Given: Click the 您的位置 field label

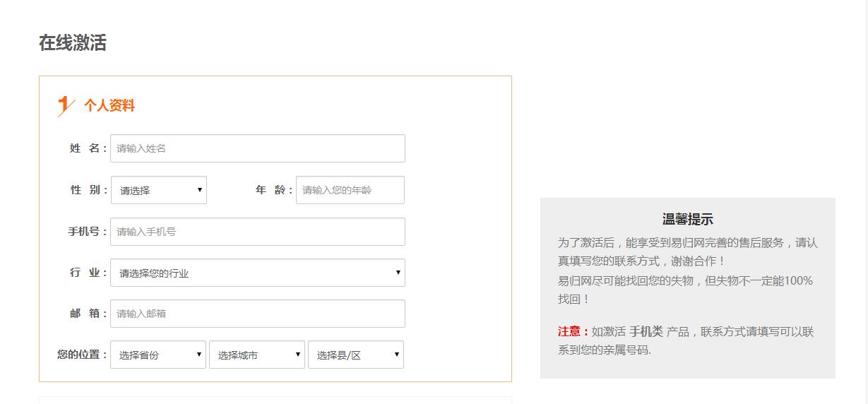Looking at the screenshot, I should click(x=83, y=355).
